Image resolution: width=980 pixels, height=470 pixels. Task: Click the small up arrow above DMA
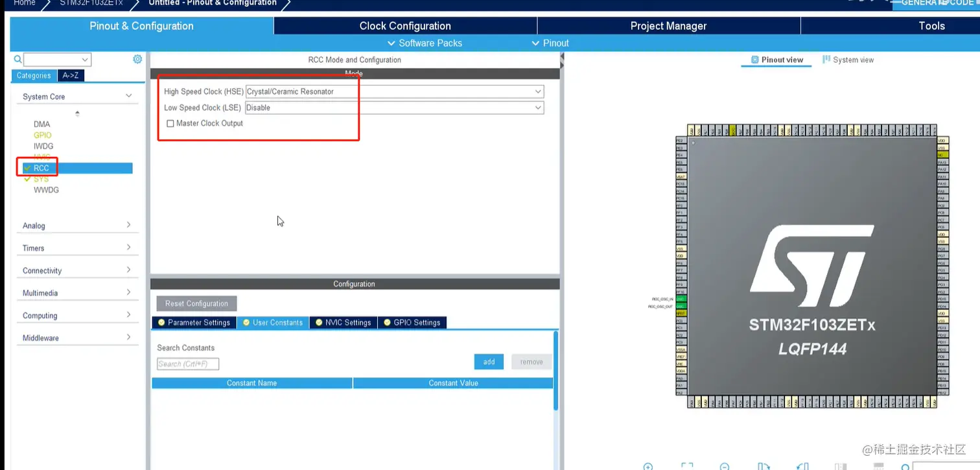[78, 113]
